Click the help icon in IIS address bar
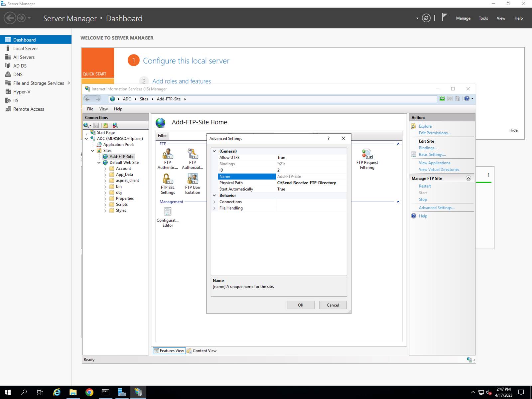 467,98
